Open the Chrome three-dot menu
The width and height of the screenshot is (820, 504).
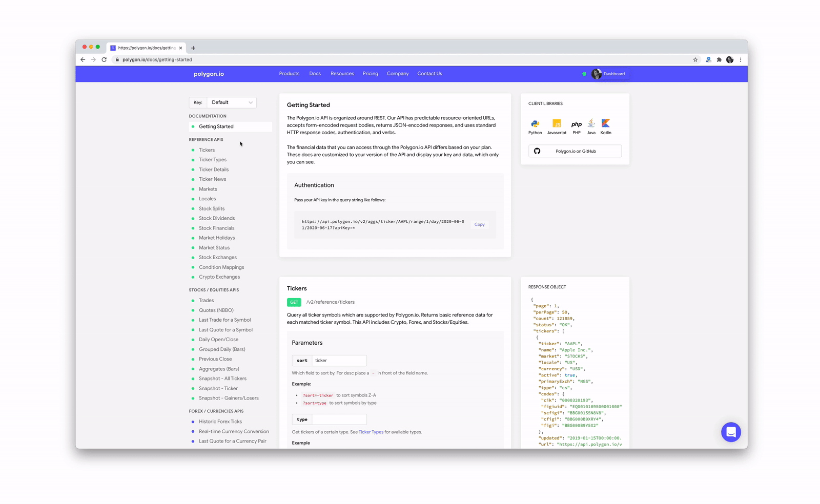pyautogui.click(x=741, y=60)
